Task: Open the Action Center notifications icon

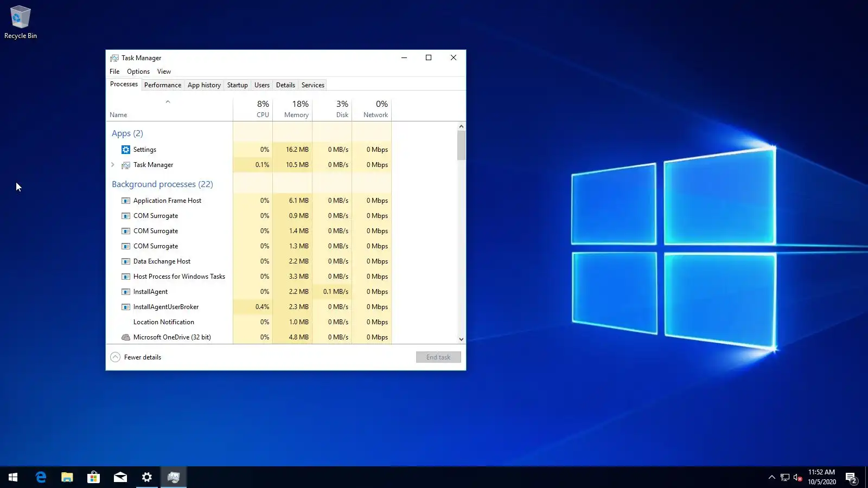Action: [851, 478]
